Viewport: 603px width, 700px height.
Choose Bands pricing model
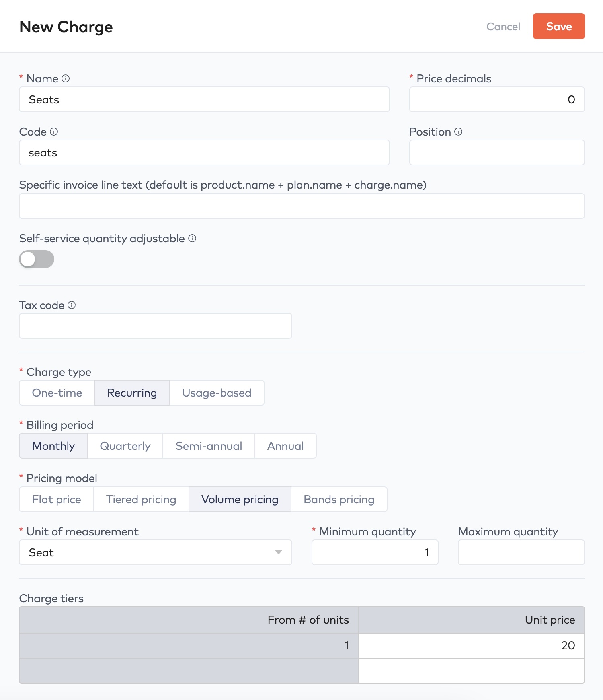pos(339,499)
